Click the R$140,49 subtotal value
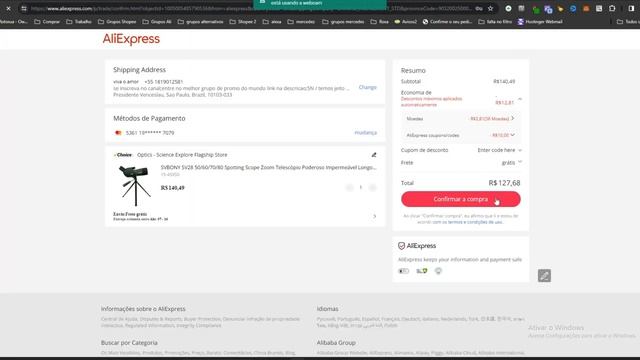Screen dimensions: 640x360 pyautogui.click(x=504, y=82)
